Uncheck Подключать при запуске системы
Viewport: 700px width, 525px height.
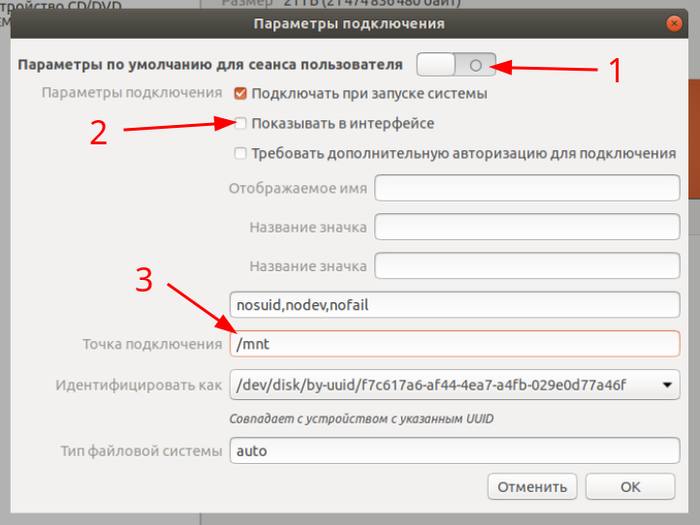[240, 94]
